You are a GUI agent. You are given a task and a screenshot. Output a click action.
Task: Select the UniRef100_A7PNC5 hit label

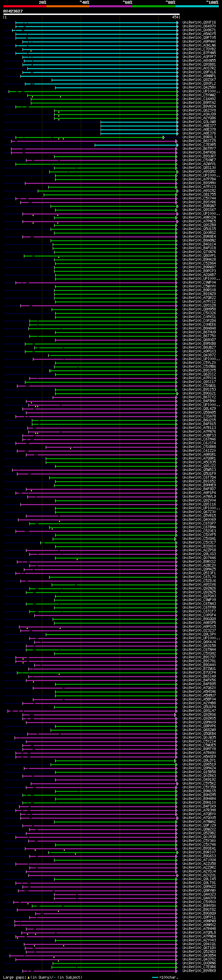(x=199, y=221)
